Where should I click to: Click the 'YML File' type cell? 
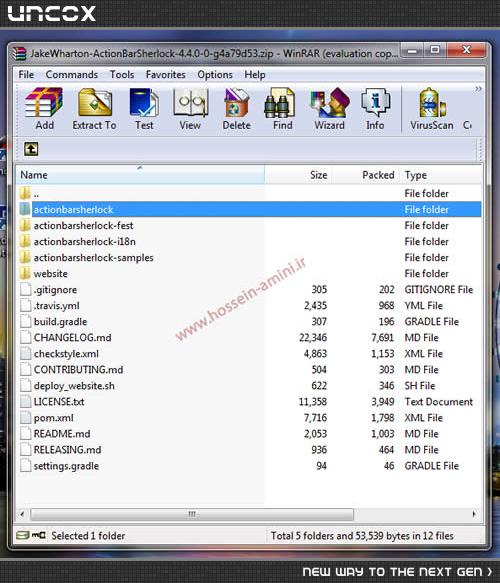423,306
